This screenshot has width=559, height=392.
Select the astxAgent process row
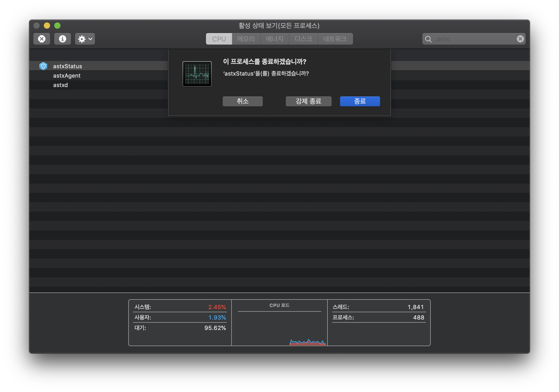coord(67,76)
